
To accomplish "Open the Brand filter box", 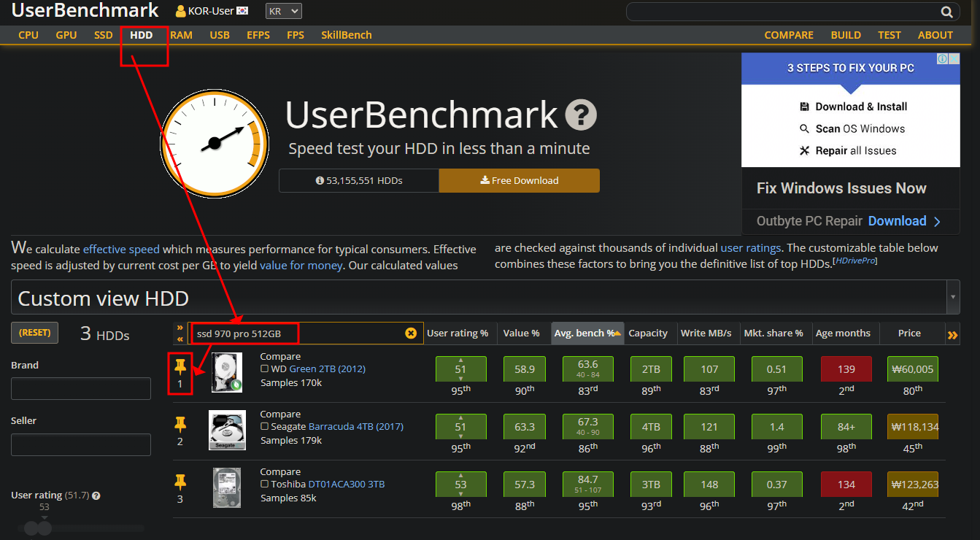I will 81,389.
